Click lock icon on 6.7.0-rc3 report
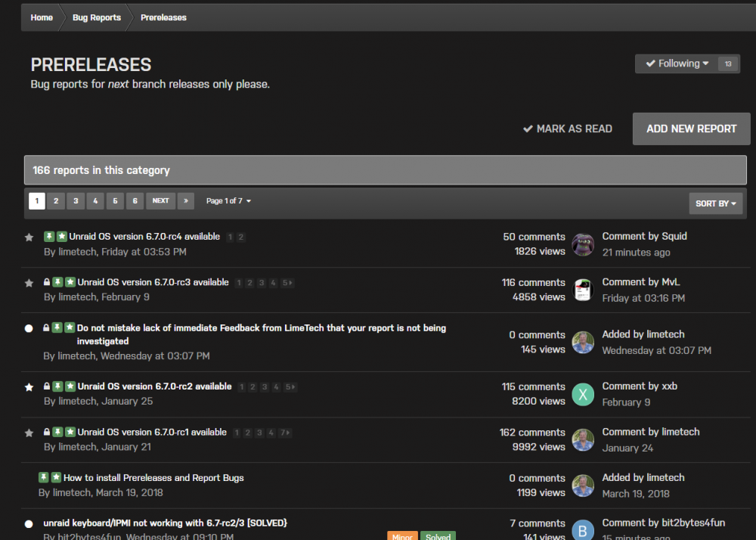Viewport: 756px width, 540px height. (47, 282)
